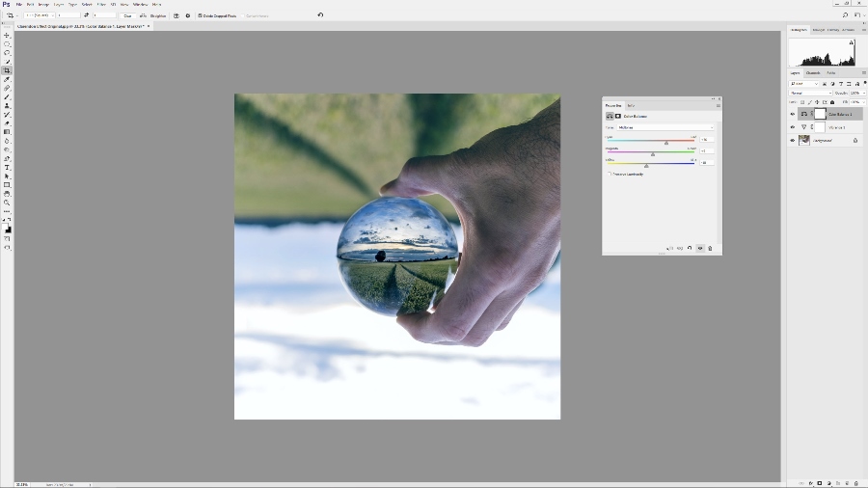Image resolution: width=868 pixels, height=488 pixels.
Task: Open the Filter menu
Action: click(101, 4)
